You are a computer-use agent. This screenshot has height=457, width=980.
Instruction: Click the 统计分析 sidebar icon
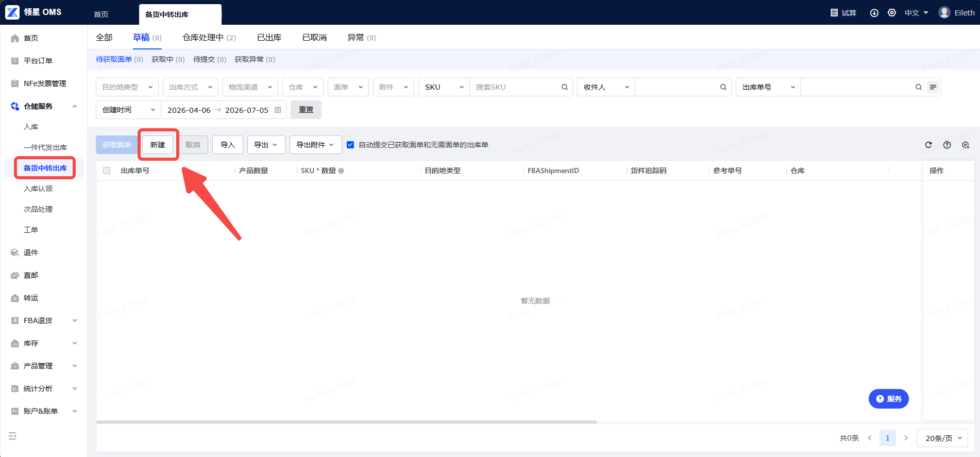tap(15, 388)
